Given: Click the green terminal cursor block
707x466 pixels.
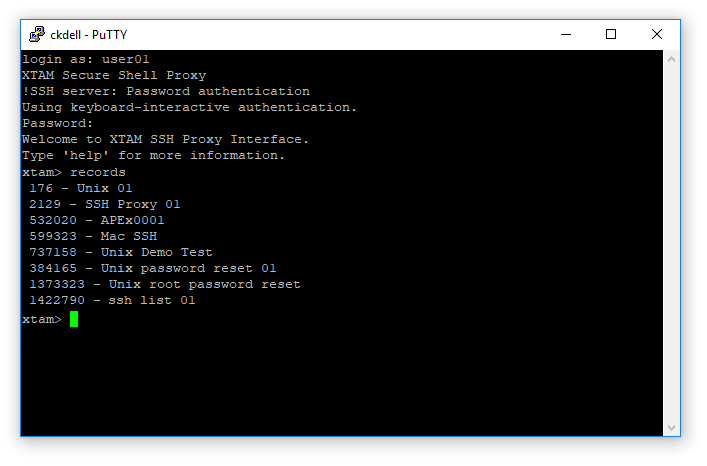Looking at the screenshot, I should pyautogui.click(x=74, y=319).
